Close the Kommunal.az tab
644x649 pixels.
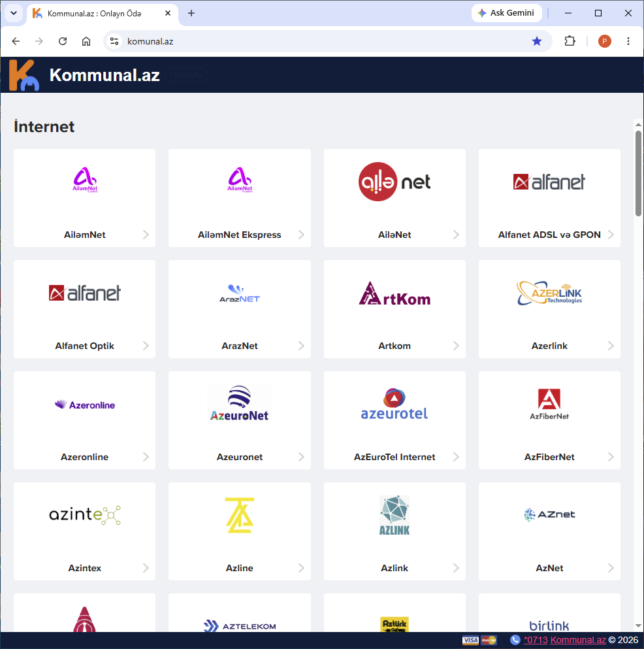point(167,13)
